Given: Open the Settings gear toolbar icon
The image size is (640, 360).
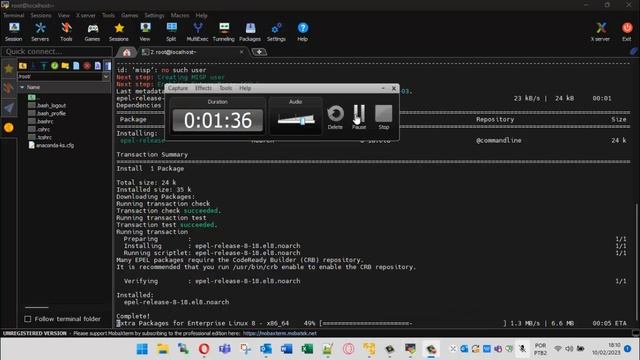Looking at the screenshot, I should pos(276,32).
